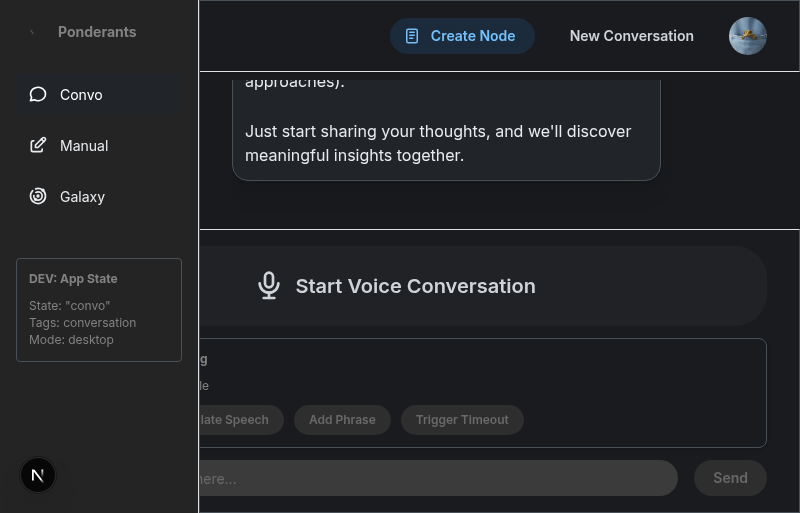Click the microphone icon for voice conversation
Image resolution: width=800 pixels, height=513 pixels.
[x=268, y=286]
